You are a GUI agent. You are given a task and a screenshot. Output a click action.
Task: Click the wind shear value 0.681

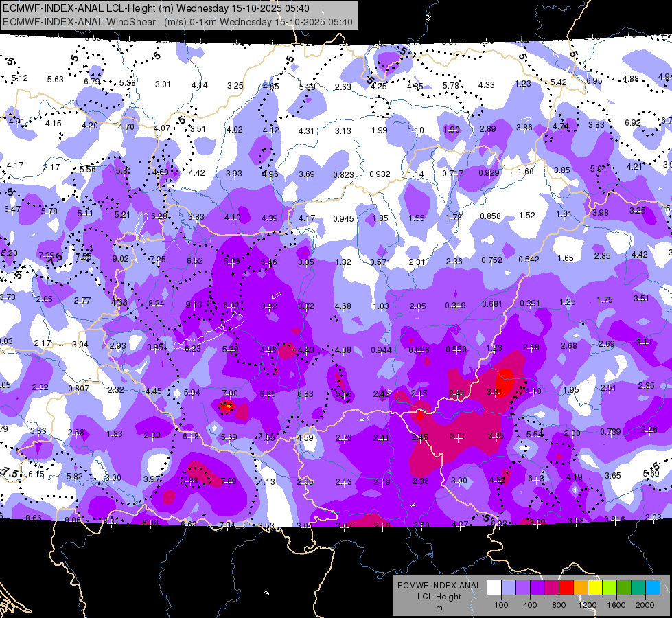point(492,304)
